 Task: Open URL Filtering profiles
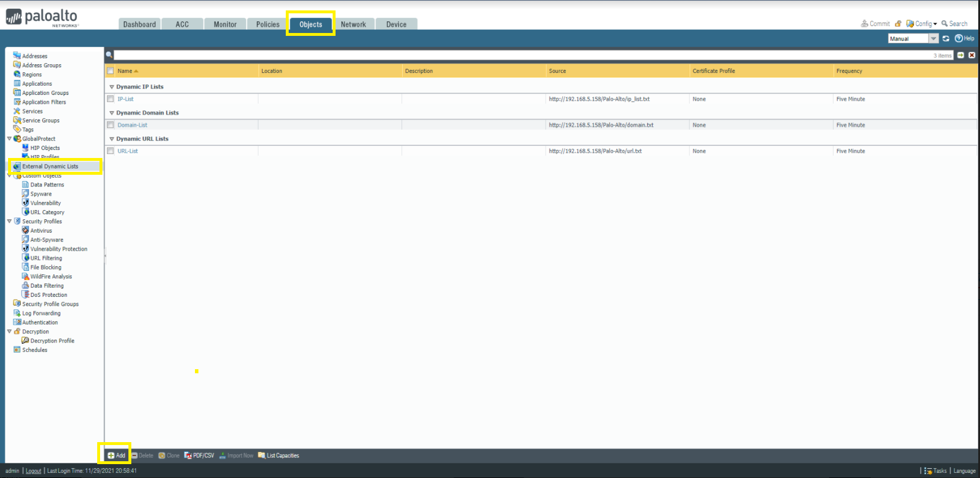[46, 259]
